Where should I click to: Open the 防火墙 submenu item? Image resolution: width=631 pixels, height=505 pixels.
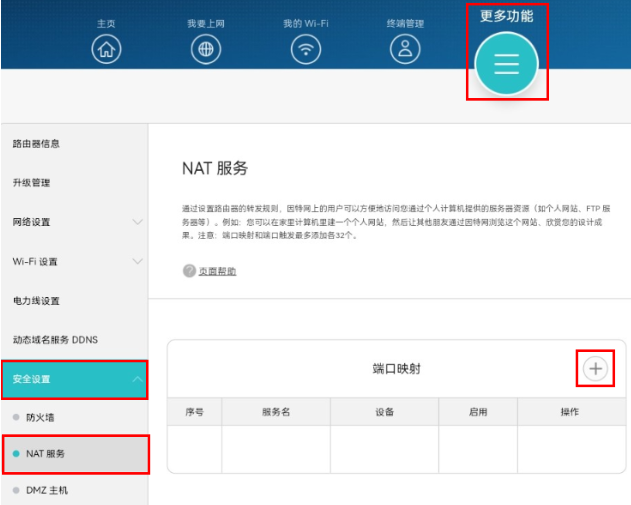click(42, 416)
